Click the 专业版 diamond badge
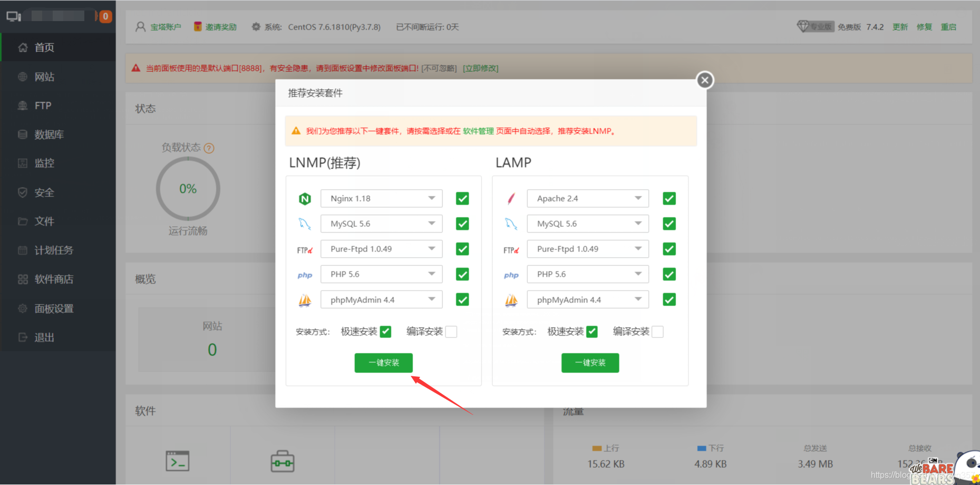 (x=815, y=26)
